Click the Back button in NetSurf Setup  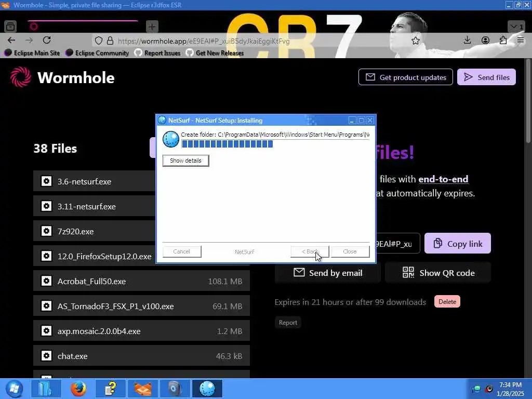pyautogui.click(x=310, y=251)
